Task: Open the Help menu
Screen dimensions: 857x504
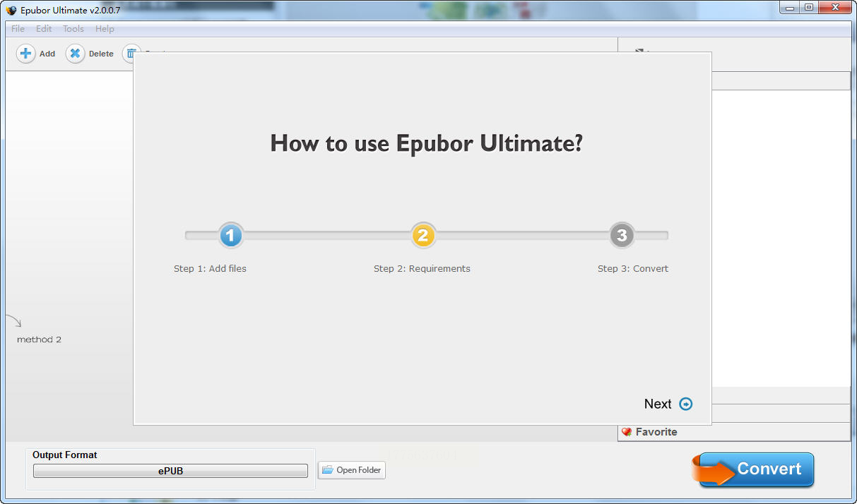Action: (x=105, y=29)
